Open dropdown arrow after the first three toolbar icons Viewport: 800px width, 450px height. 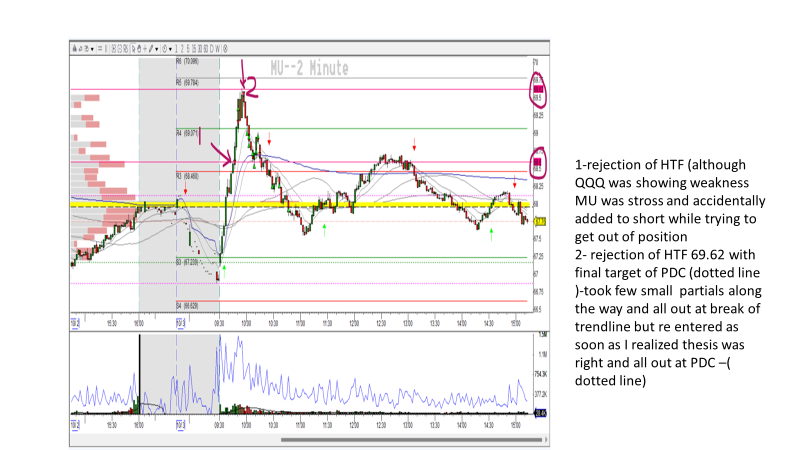tap(92, 49)
